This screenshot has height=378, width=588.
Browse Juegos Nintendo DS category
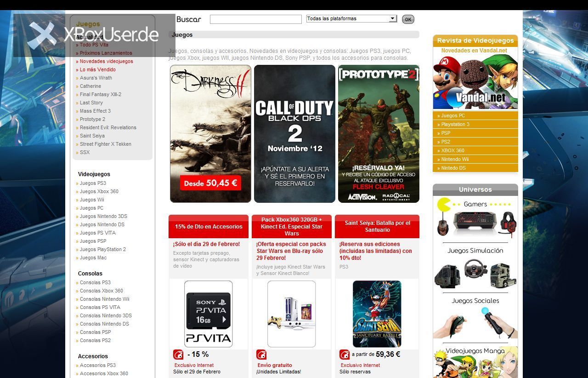point(102,224)
